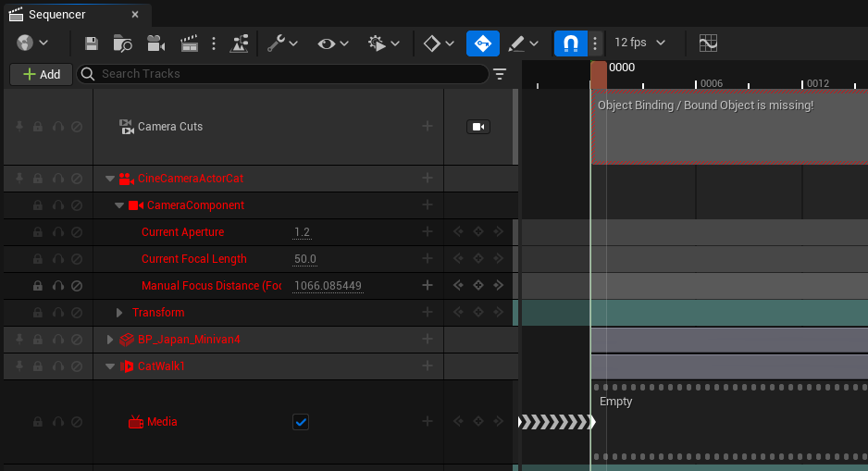This screenshot has height=471, width=868.
Task: Click the playhead marker at frame 0000
Action: [599, 74]
